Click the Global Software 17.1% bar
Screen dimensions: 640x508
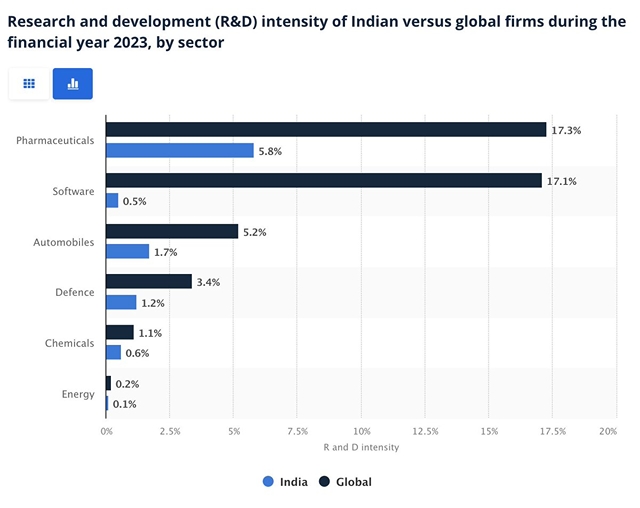click(x=324, y=180)
